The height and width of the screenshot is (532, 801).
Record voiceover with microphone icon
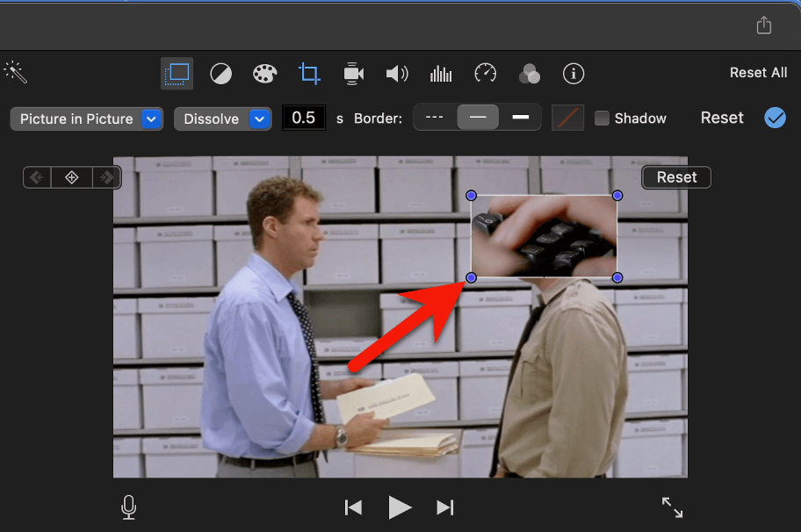click(129, 507)
